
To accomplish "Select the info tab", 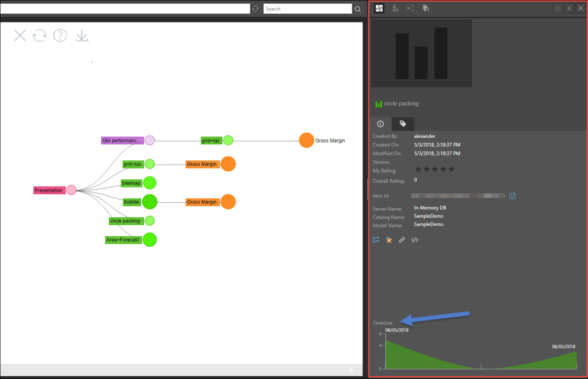I will (x=381, y=124).
